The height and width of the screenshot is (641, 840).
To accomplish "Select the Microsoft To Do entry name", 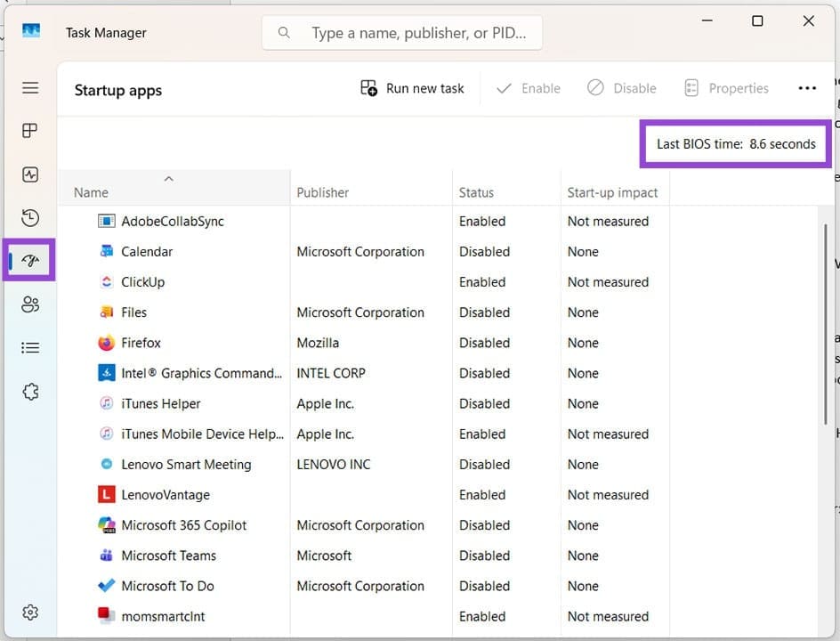I will [x=167, y=586].
